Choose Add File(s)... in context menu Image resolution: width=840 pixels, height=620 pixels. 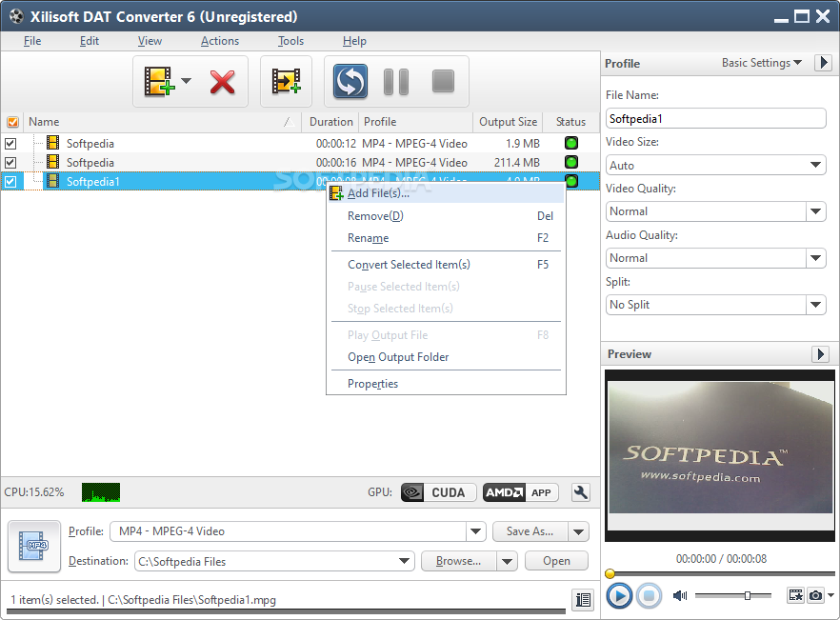pos(447,193)
